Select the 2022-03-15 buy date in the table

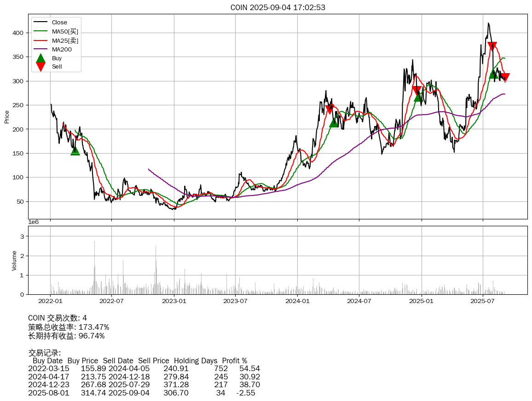[49, 369]
